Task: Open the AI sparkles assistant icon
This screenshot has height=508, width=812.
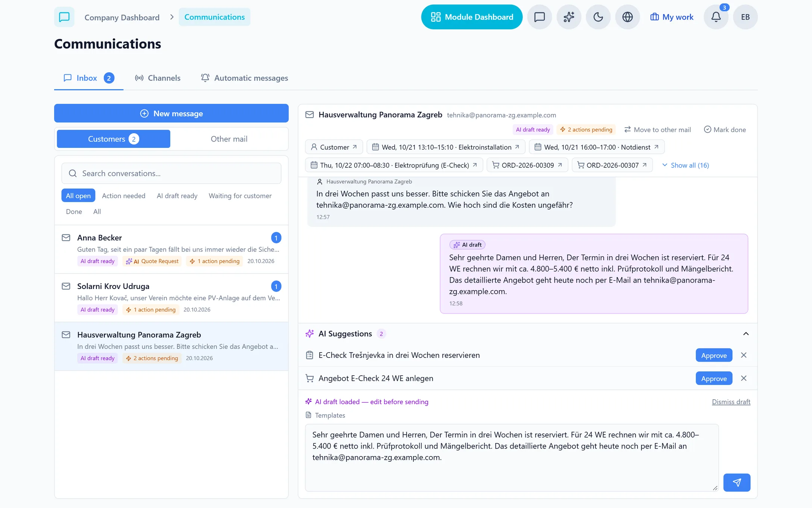Action: point(569,17)
